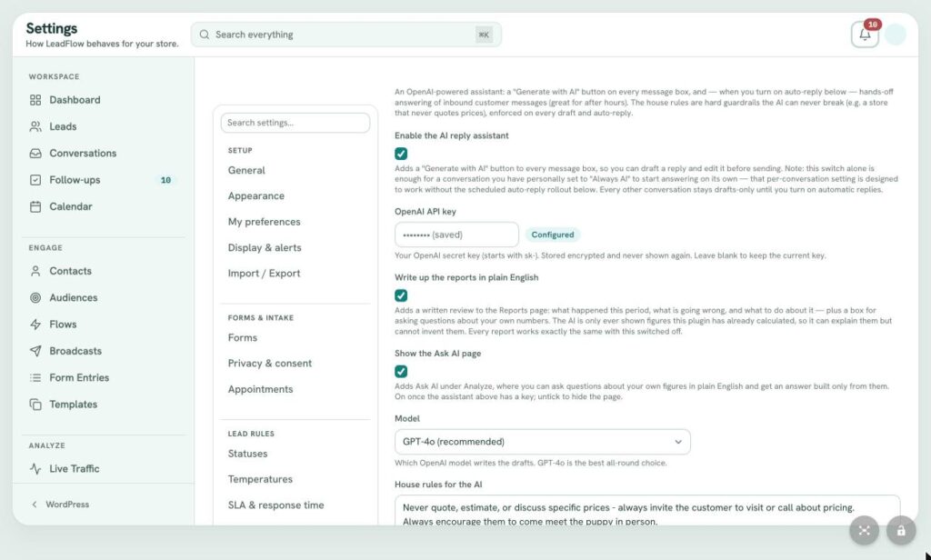Go to Broadcasts page
Viewport: 931px width, 560px height.
(75, 351)
